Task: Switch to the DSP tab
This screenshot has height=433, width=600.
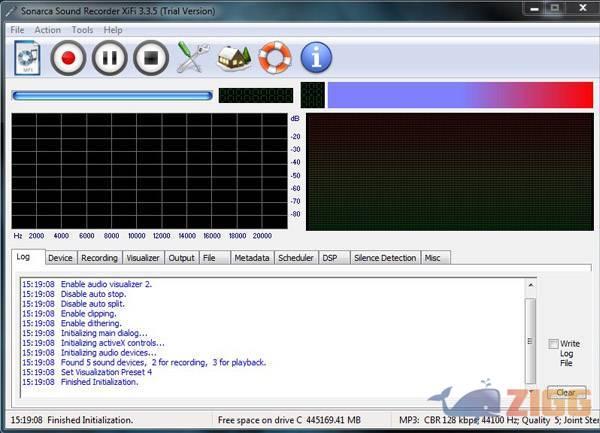Action: pyautogui.click(x=334, y=258)
